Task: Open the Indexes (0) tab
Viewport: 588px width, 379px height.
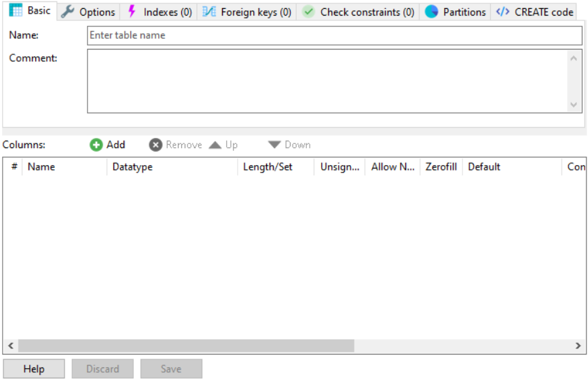Action: [x=159, y=12]
